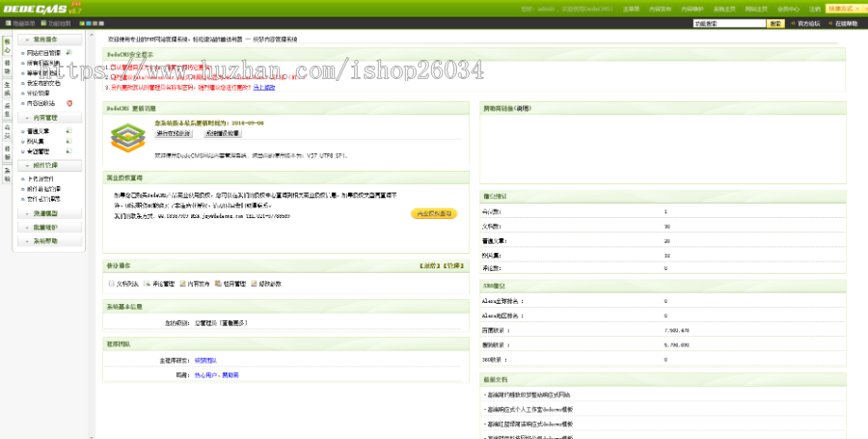The height and width of the screenshot is (439, 868).
Task: Open 我发布的文档 in the sidebar
Action: [43, 83]
